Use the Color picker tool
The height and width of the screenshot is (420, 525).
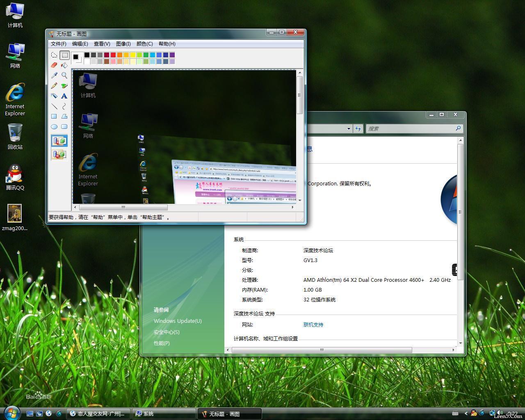(x=54, y=75)
